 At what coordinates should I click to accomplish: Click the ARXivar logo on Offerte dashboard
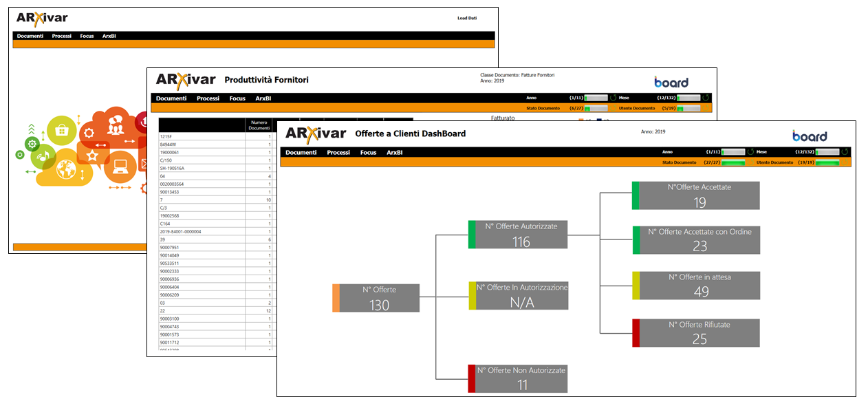(316, 133)
